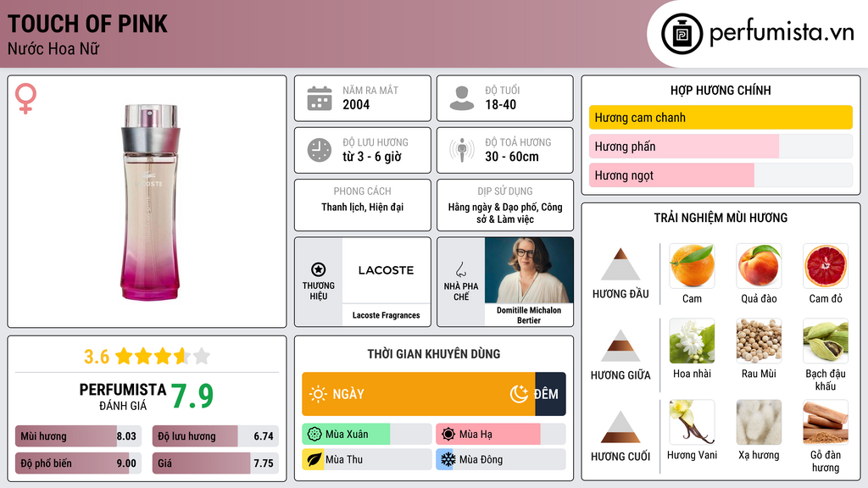Click the person icon beside Độ tuổi
The height and width of the screenshot is (488, 868).
coord(462,98)
